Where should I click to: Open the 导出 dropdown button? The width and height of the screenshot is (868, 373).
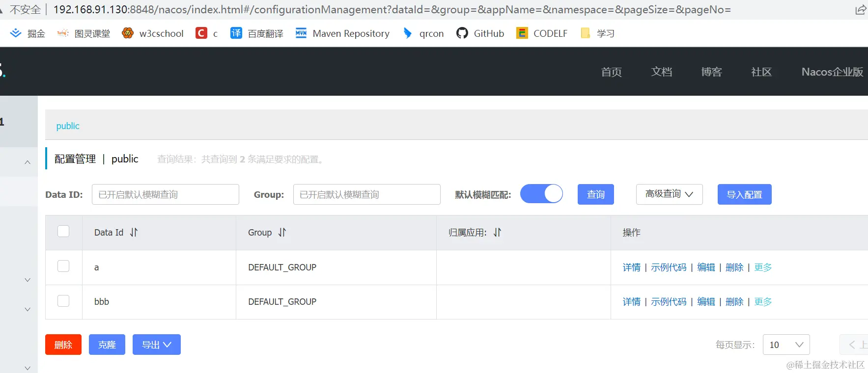(x=157, y=345)
